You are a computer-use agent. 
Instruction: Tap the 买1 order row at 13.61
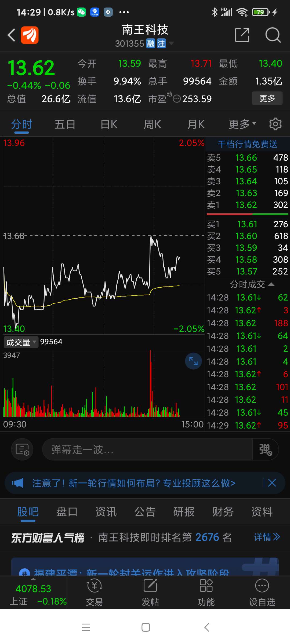[x=248, y=224]
